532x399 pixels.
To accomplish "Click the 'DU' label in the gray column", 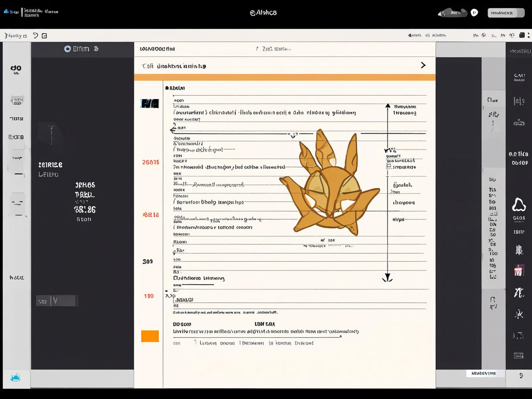I will pyautogui.click(x=493, y=180).
